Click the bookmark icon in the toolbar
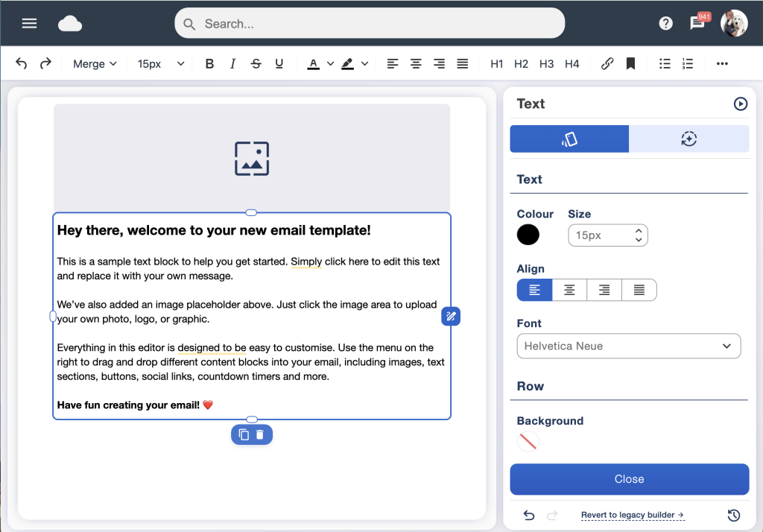Screen dimensions: 763x532 [630, 64]
